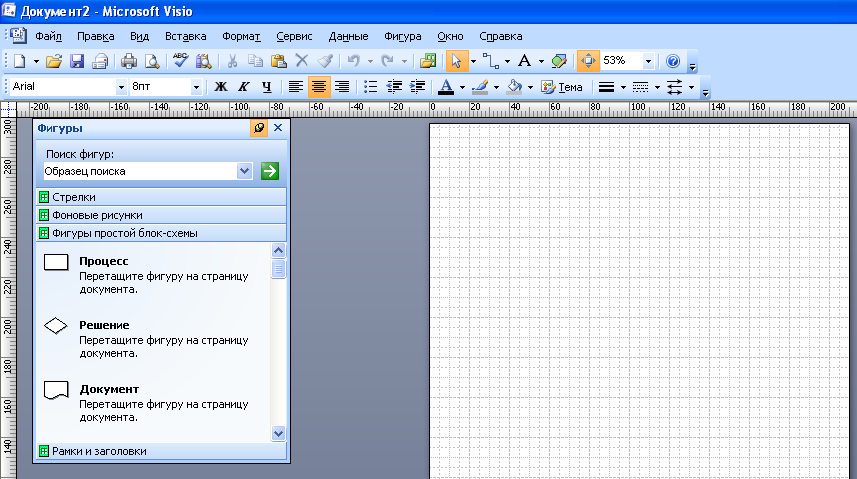The width and height of the screenshot is (857, 479).
Task: Click the font color A button
Action: pyautogui.click(x=446, y=86)
